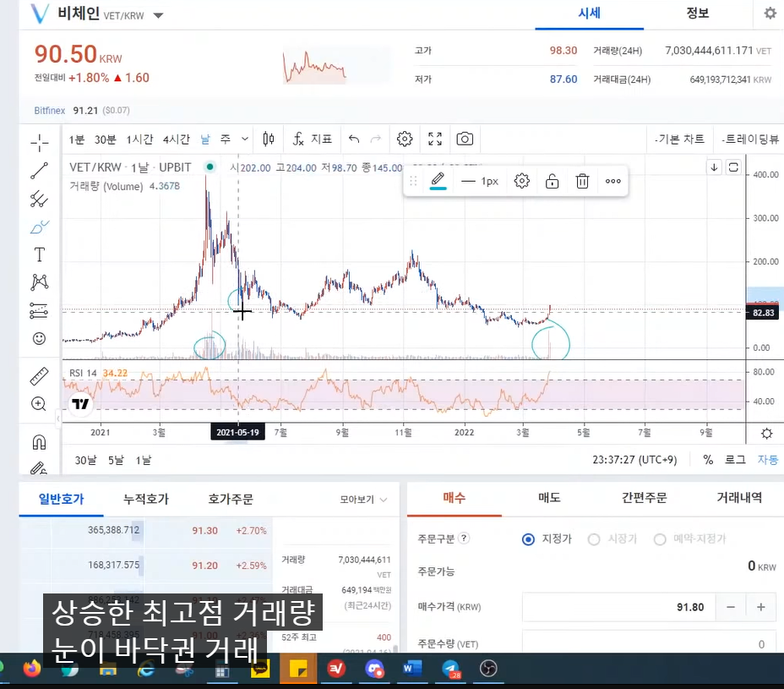Open the 간편주문 tab
The image size is (784, 689).
click(644, 498)
